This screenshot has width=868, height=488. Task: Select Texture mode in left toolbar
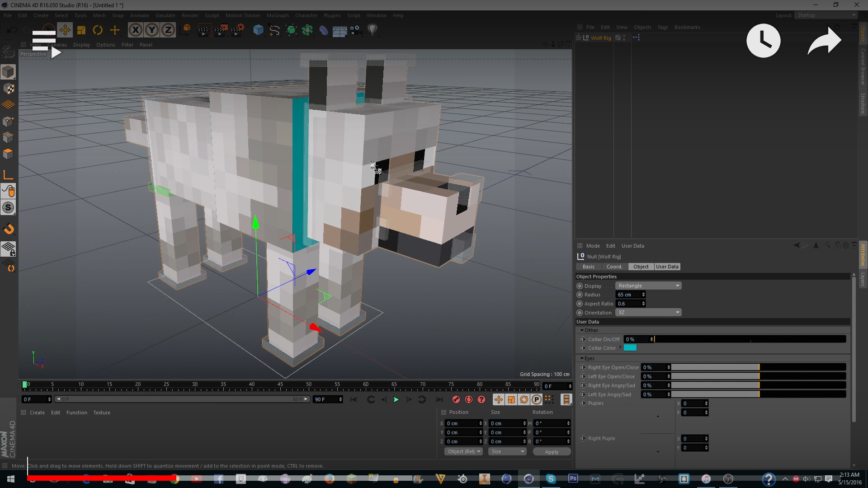8,89
